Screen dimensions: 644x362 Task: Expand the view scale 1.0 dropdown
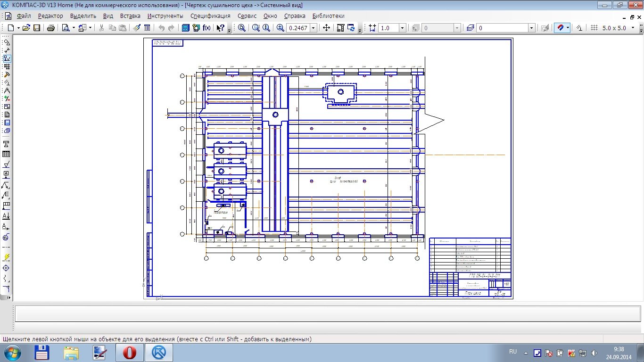tap(402, 28)
